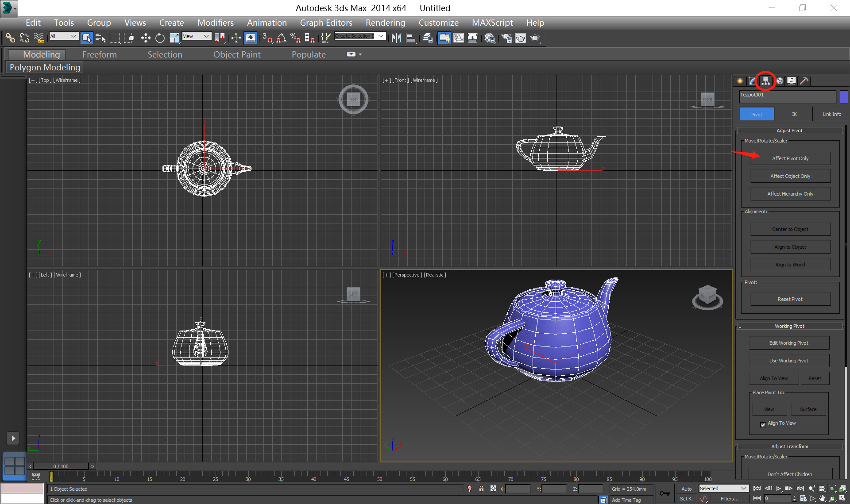Click the object color swatch beside Teapot001

pos(844,97)
